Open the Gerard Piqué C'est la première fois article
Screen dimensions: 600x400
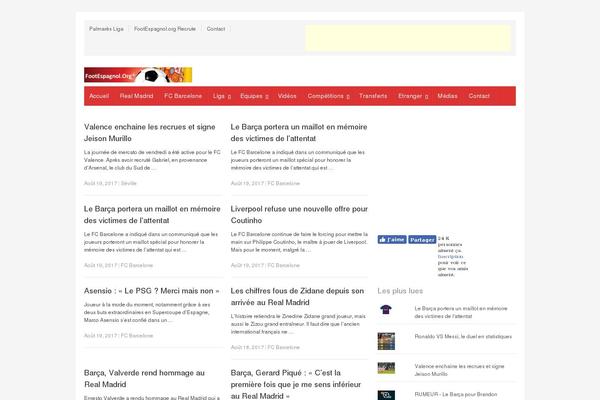click(296, 384)
